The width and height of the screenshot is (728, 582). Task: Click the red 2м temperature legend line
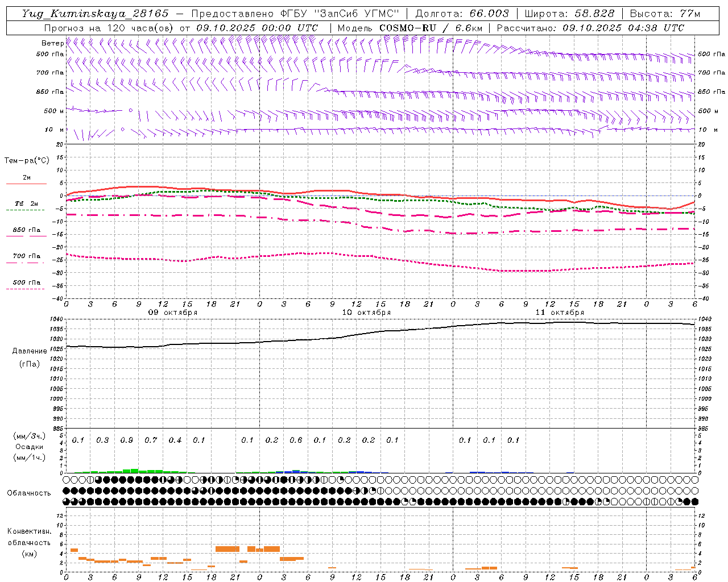26,184
